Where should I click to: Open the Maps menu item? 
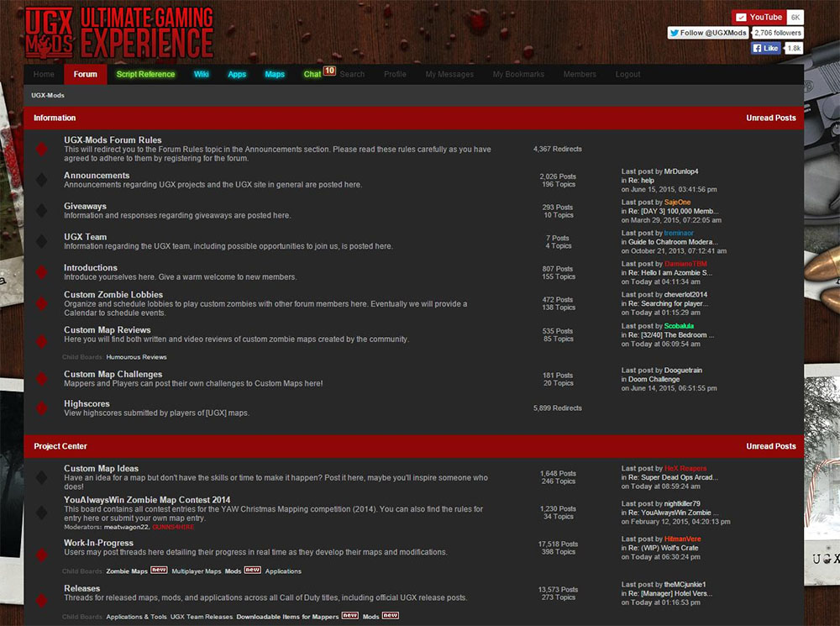(275, 75)
